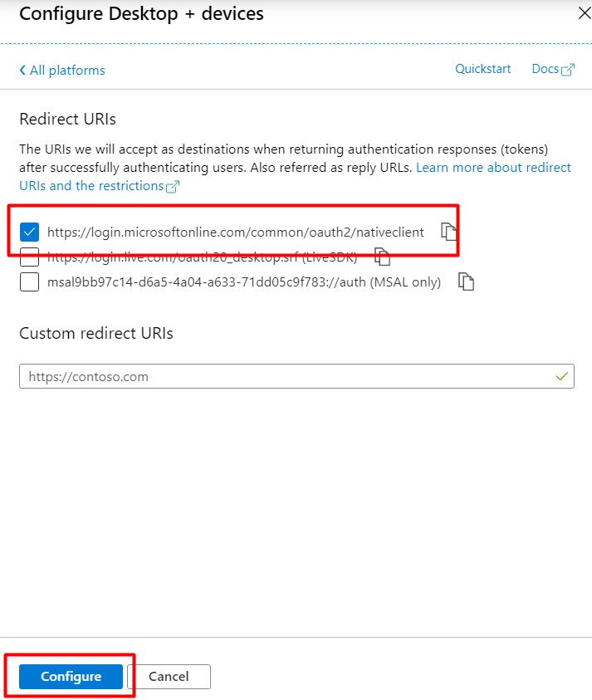This screenshot has width=592, height=700.
Task: Click the external link icon after restrictions
Action: pos(173,187)
